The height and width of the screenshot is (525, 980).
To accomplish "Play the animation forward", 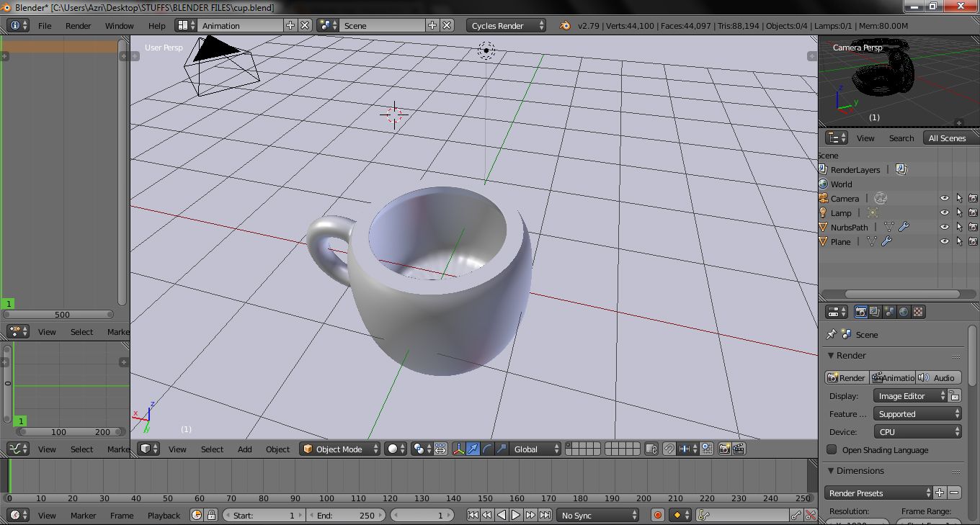I will pos(516,515).
